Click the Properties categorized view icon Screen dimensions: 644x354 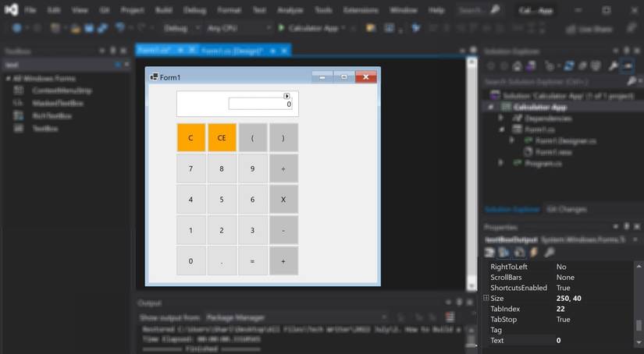pos(489,253)
